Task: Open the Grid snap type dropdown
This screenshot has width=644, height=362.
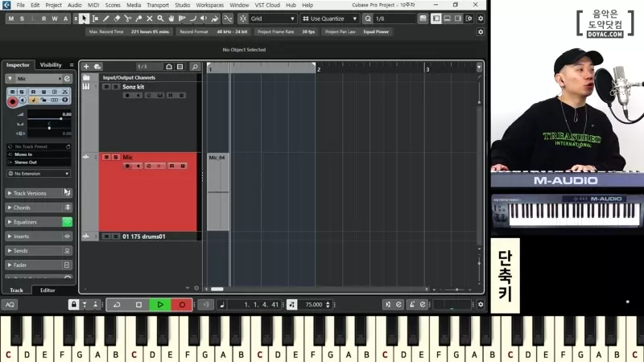Action: [273, 19]
